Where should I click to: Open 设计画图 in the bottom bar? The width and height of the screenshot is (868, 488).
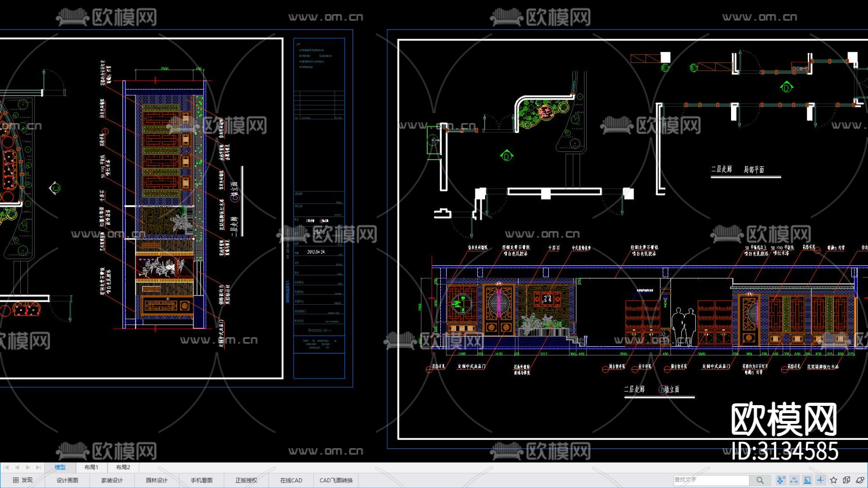[67, 480]
